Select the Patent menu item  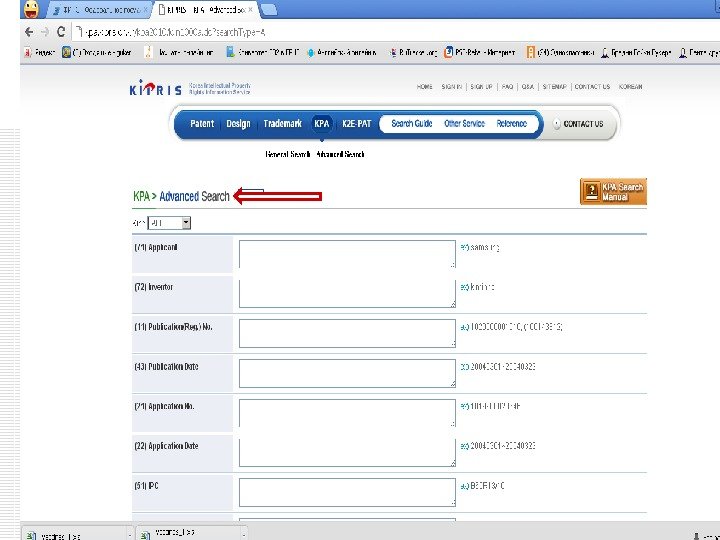tap(202, 124)
